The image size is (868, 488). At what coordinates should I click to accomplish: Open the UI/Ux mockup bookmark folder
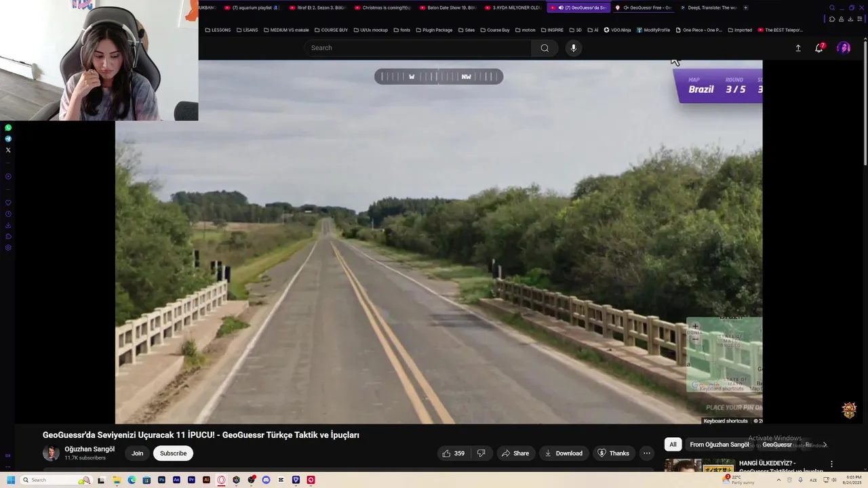370,30
